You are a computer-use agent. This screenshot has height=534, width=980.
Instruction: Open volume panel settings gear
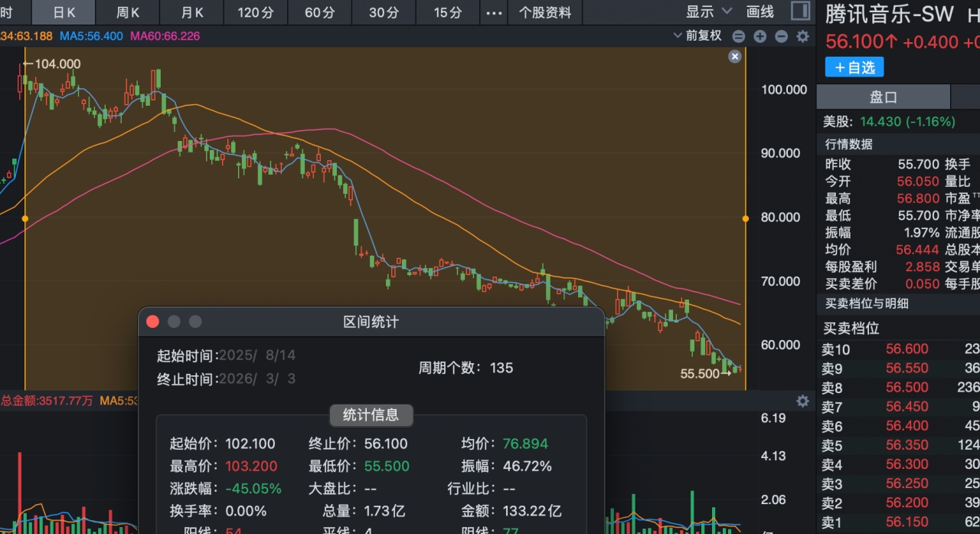pos(802,401)
